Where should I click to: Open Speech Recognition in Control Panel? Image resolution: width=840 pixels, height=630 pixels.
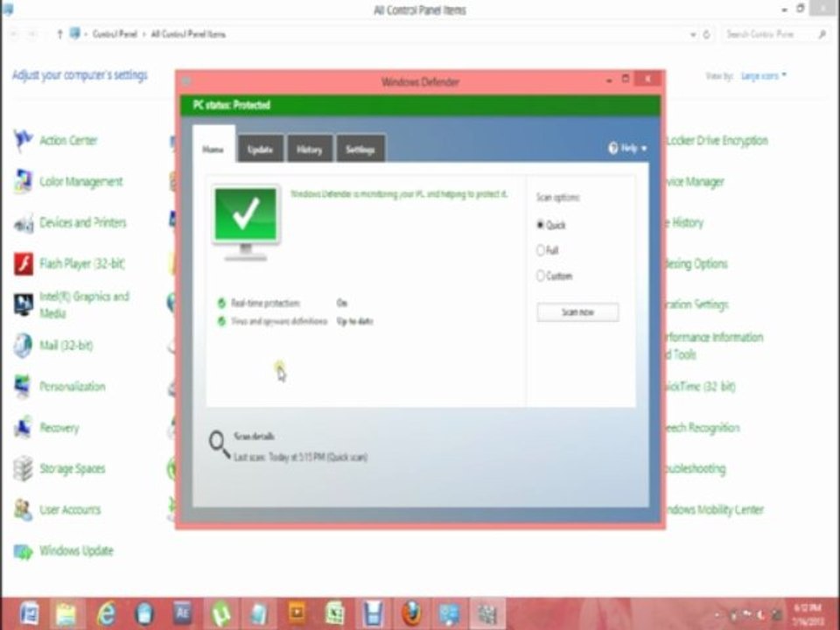pos(703,428)
